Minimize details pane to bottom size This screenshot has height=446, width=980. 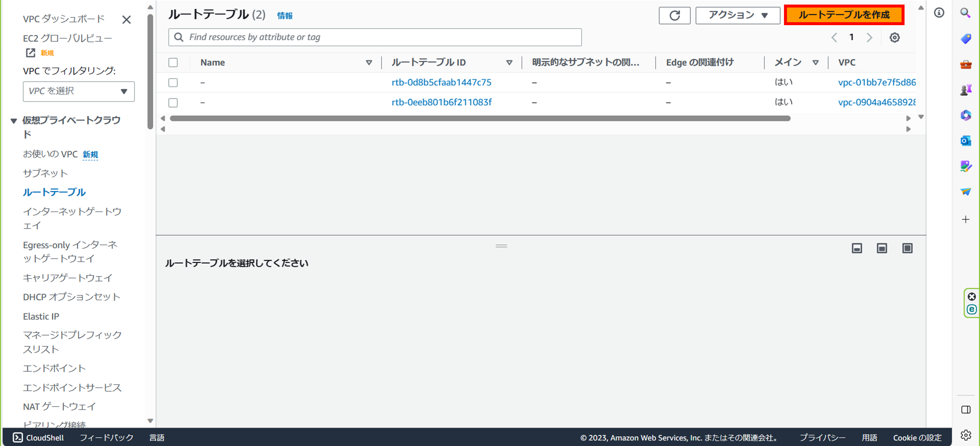pos(857,248)
